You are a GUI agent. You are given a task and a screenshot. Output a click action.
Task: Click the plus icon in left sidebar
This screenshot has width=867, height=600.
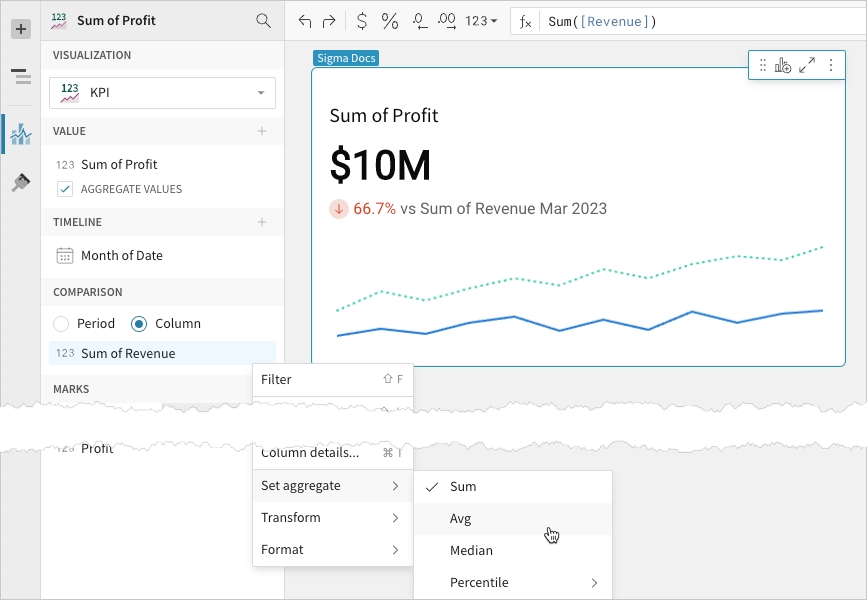pos(20,29)
